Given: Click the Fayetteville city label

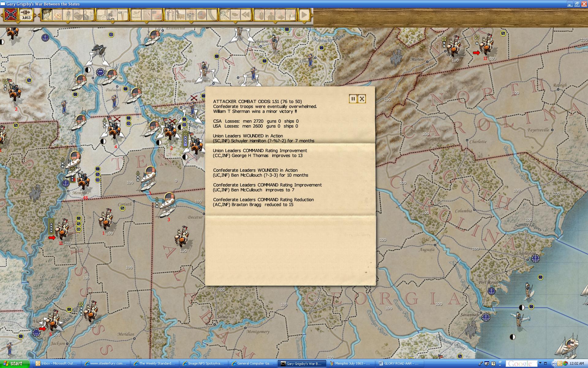Looking at the screenshot, I should point(538,130).
